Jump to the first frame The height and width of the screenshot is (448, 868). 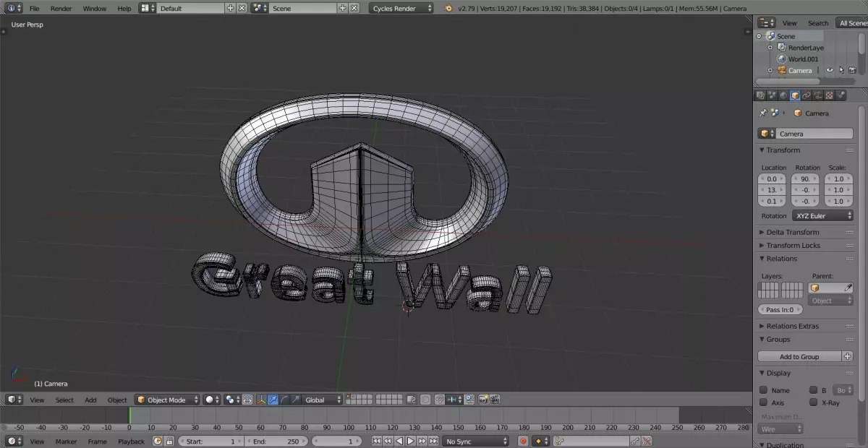377,441
